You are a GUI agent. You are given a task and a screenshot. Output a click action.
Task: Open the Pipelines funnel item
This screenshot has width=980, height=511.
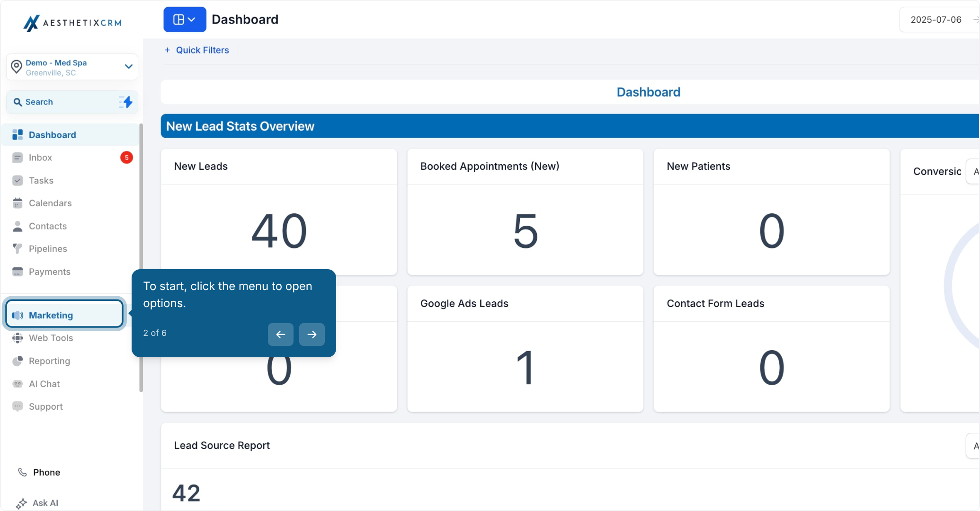tap(70, 249)
